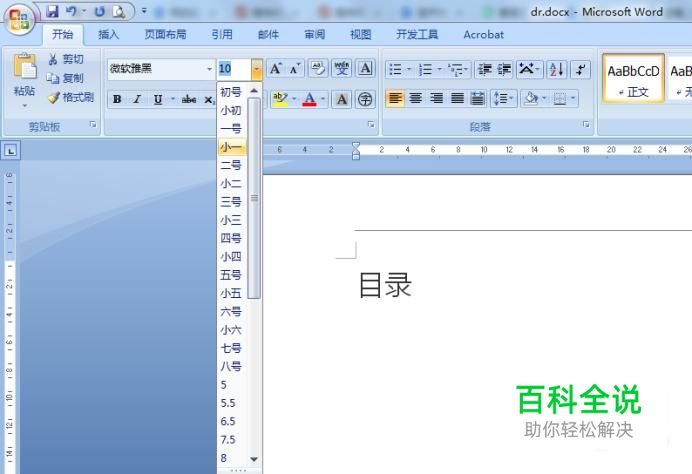Viewport: 692px width, 474px height.
Task: Open the font group dialog launcher
Action: click(x=371, y=125)
